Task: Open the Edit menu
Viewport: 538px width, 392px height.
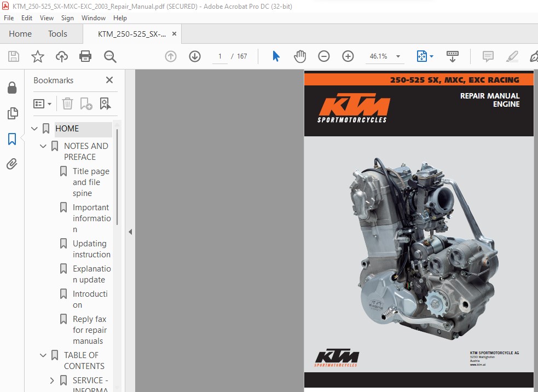Action: click(x=27, y=18)
